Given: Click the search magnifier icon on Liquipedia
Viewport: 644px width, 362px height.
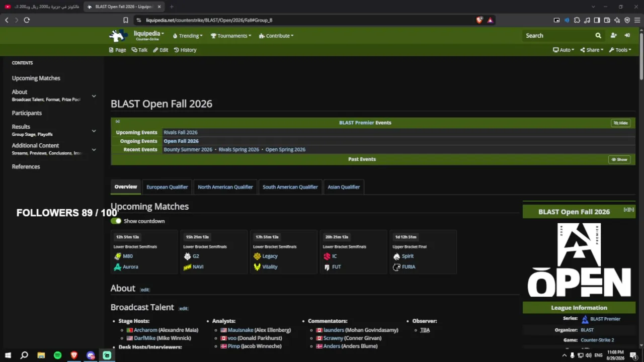Looking at the screenshot, I should [598, 36].
